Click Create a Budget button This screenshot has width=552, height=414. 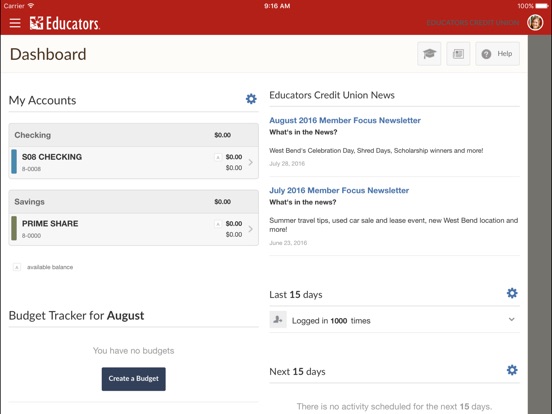click(x=133, y=379)
